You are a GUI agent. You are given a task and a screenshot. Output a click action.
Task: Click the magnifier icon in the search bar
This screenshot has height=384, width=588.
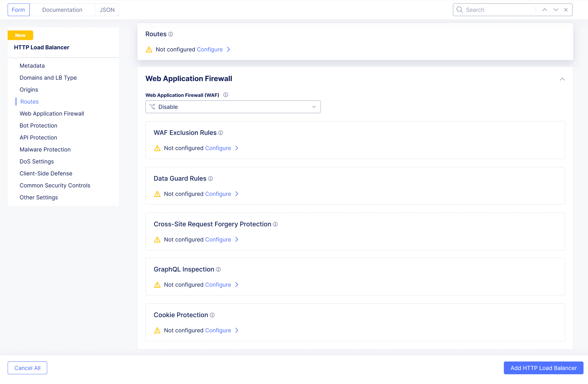pos(460,9)
